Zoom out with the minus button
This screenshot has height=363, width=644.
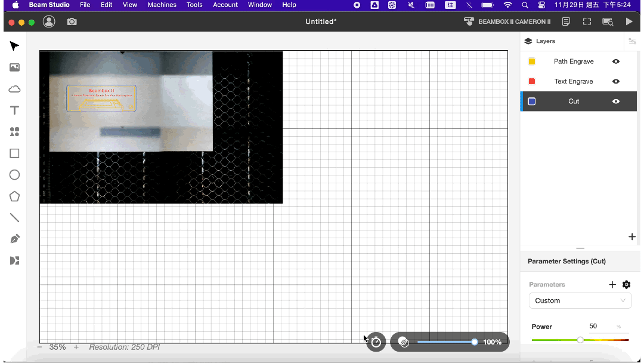(39, 347)
